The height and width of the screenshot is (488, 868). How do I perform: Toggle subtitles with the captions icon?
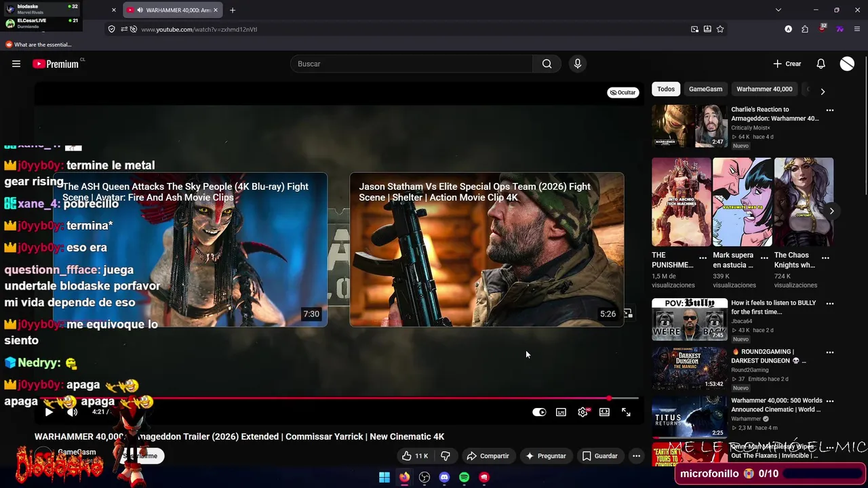[561, 412]
